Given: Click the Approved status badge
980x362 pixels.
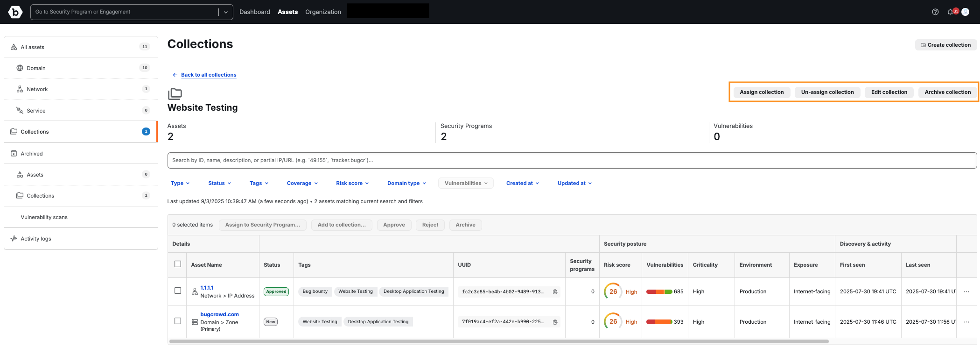Looking at the screenshot, I should pyautogui.click(x=276, y=291).
